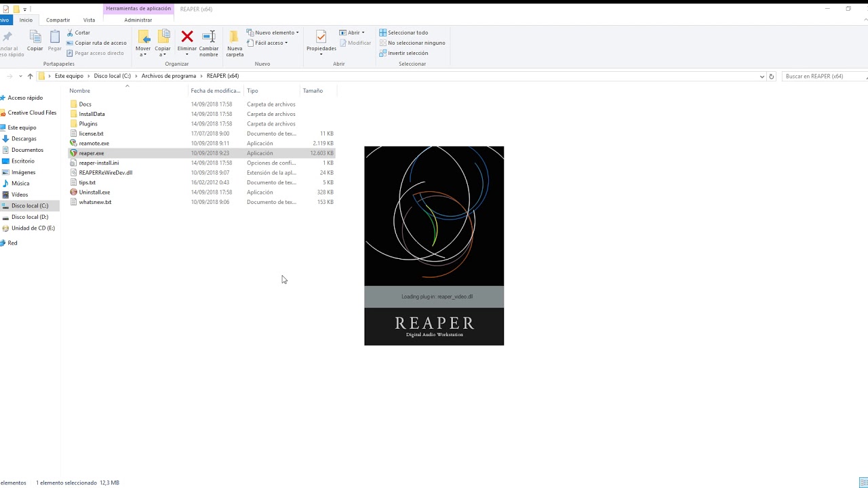The width and height of the screenshot is (868, 488).
Task: Select the reaper.exe application
Action: 201,153
